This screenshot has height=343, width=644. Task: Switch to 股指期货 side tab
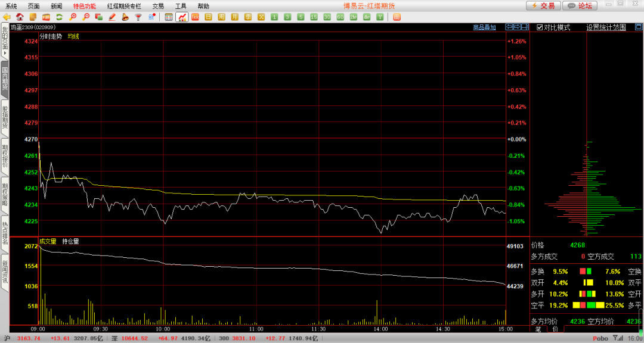[x=5, y=117]
